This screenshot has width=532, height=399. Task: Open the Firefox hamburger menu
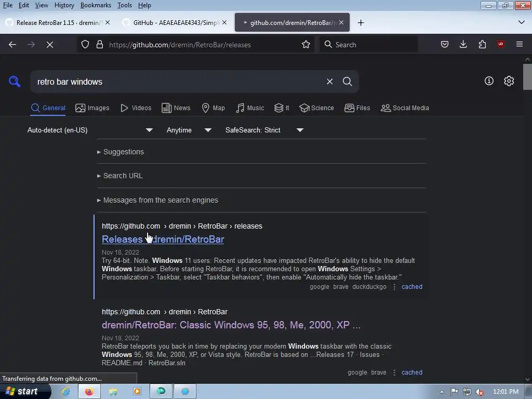tap(519, 44)
